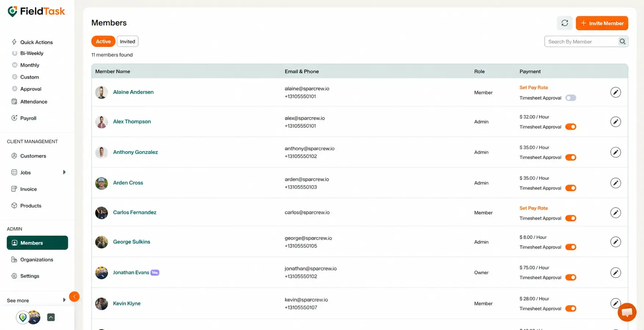This screenshot has height=330, width=644.
Task: Click Set Pay Rate for Alaine Andersen
Action: (x=533, y=87)
